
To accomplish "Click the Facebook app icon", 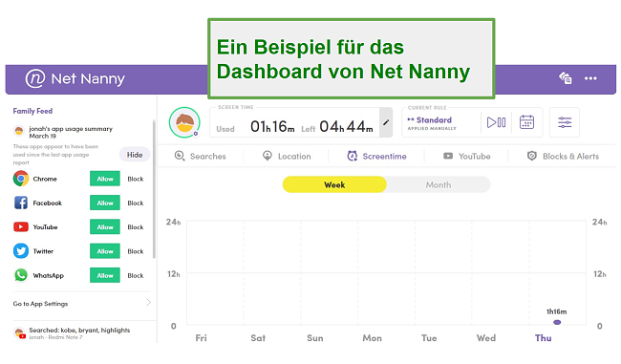I will click(x=21, y=203).
